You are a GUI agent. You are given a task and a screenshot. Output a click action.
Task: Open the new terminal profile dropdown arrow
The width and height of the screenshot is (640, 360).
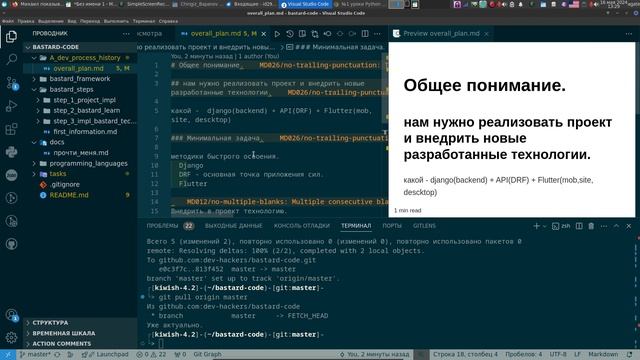point(544,226)
